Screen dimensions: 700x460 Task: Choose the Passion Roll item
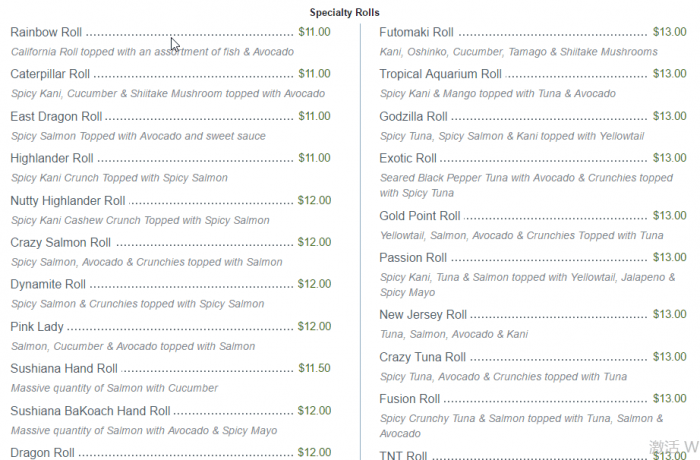tap(413, 257)
